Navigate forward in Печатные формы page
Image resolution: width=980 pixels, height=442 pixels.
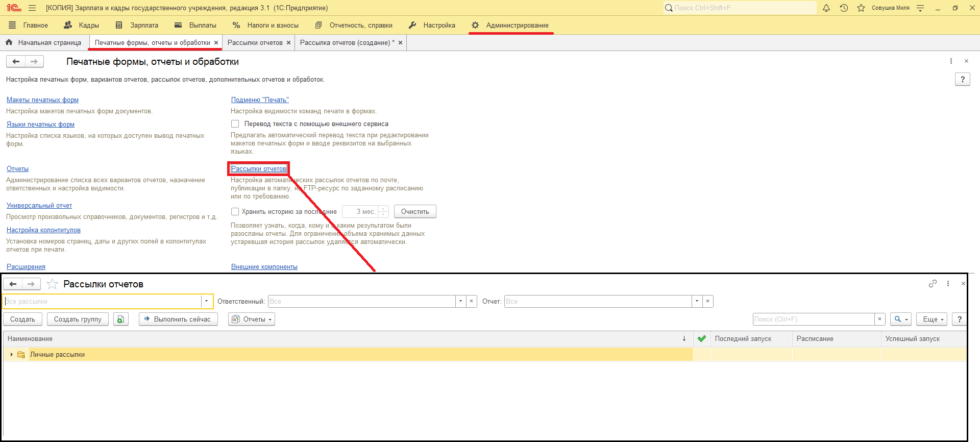[34, 62]
